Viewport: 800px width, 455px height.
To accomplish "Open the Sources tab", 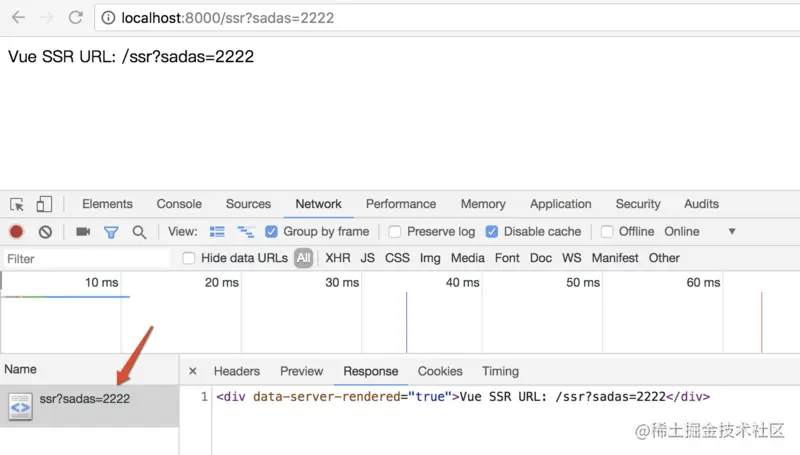I will coord(248,204).
